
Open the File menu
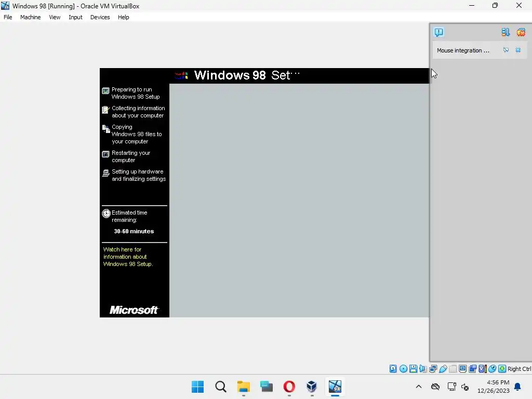(x=8, y=17)
